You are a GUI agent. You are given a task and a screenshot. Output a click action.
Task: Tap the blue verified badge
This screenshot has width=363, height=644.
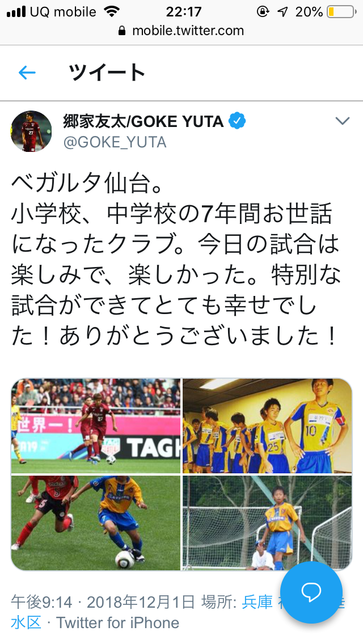(x=237, y=121)
